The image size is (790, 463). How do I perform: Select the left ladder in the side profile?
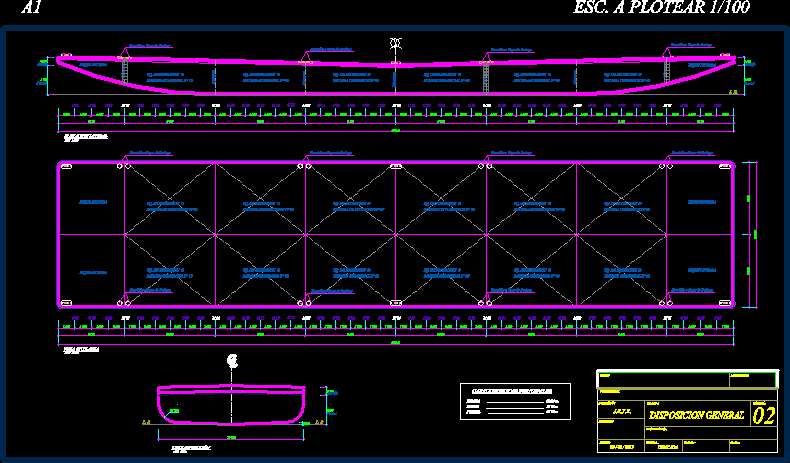[x=125, y=70]
